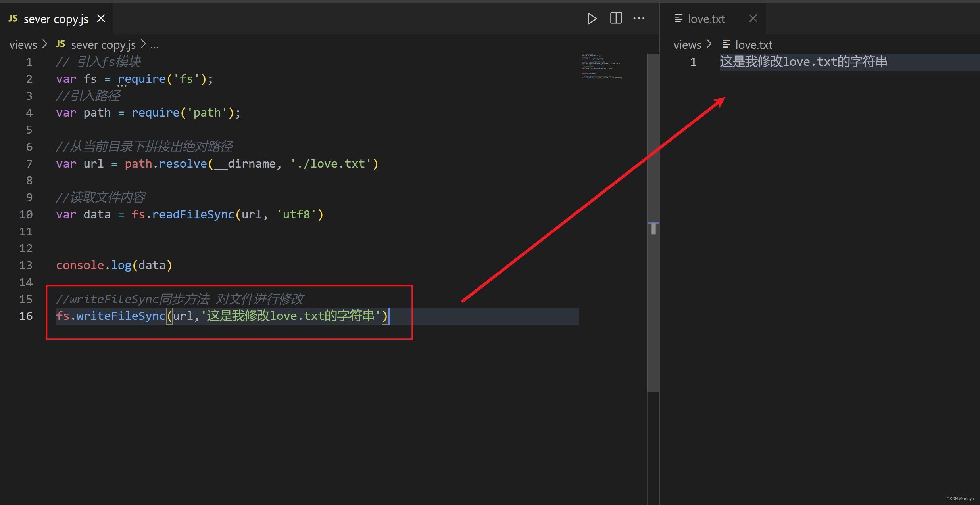The image size is (980, 505).
Task: Split the editor right
Action: [616, 18]
